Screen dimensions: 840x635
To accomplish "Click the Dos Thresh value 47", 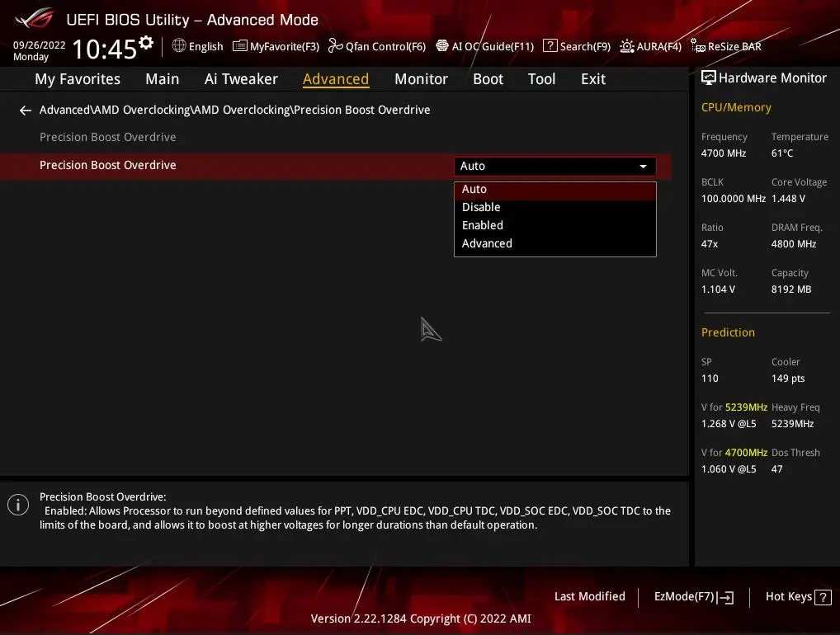I will point(776,469).
